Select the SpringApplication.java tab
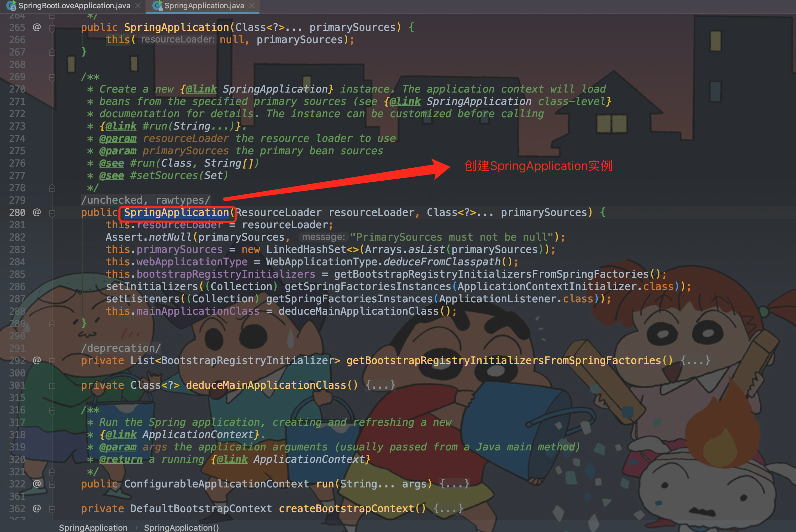The height and width of the screenshot is (532, 796). (204, 6)
